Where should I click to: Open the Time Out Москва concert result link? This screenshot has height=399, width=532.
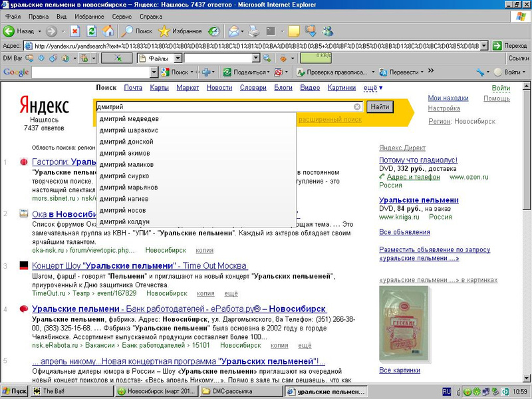click(140, 266)
